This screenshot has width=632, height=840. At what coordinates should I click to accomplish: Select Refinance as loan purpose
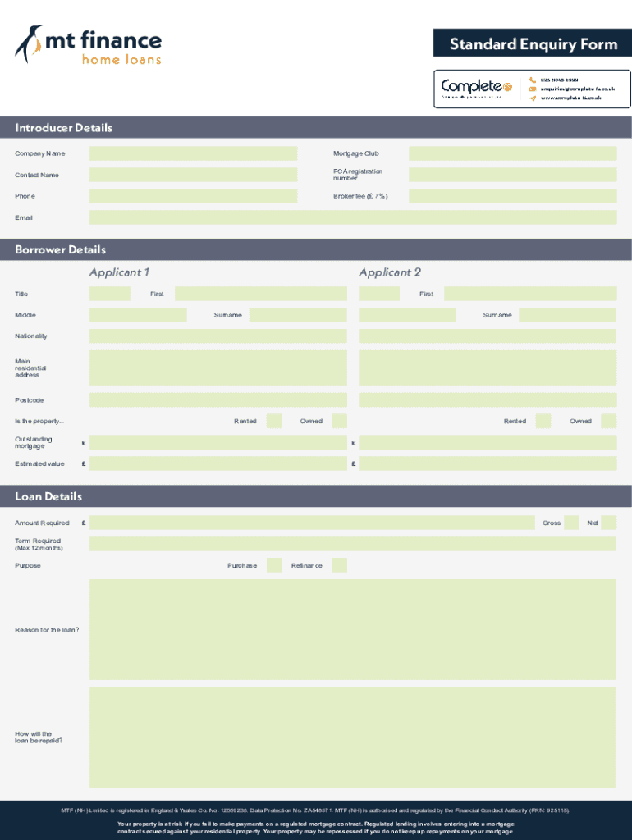(x=339, y=565)
